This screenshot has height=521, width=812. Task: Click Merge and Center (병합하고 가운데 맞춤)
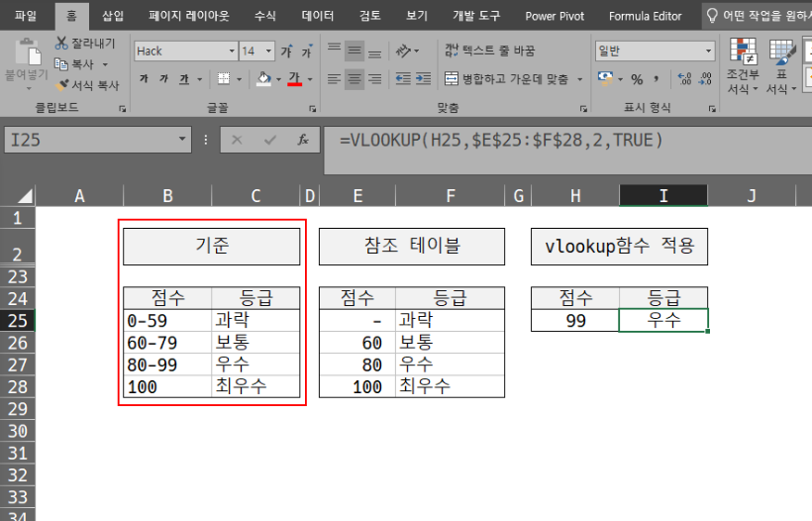click(x=506, y=78)
